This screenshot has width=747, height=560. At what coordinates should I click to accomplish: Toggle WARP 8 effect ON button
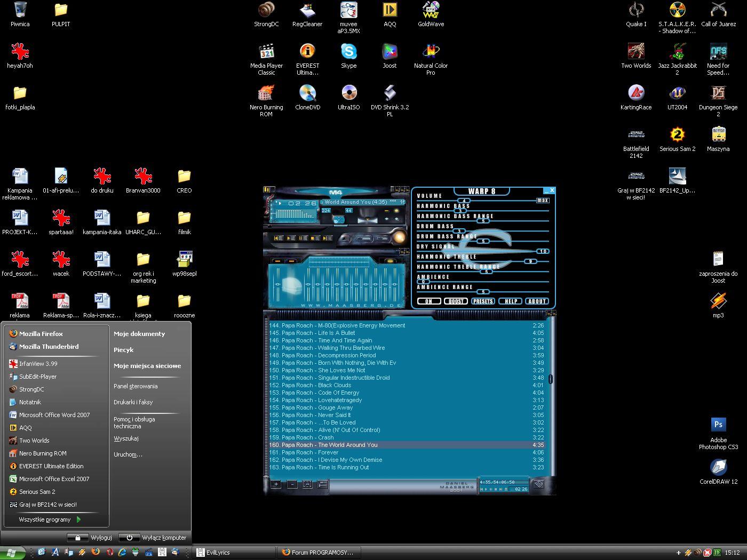tap(428, 301)
